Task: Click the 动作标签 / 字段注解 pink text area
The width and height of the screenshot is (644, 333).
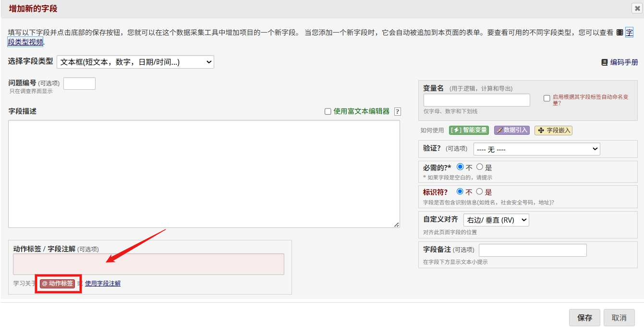Action: [x=148, y=264]
